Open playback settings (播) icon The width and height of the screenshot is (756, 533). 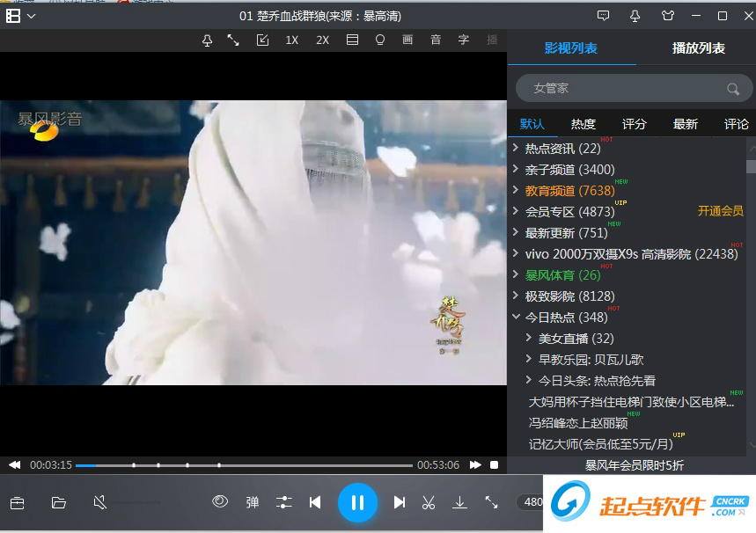pyautogui.click(x=492, y=40)
